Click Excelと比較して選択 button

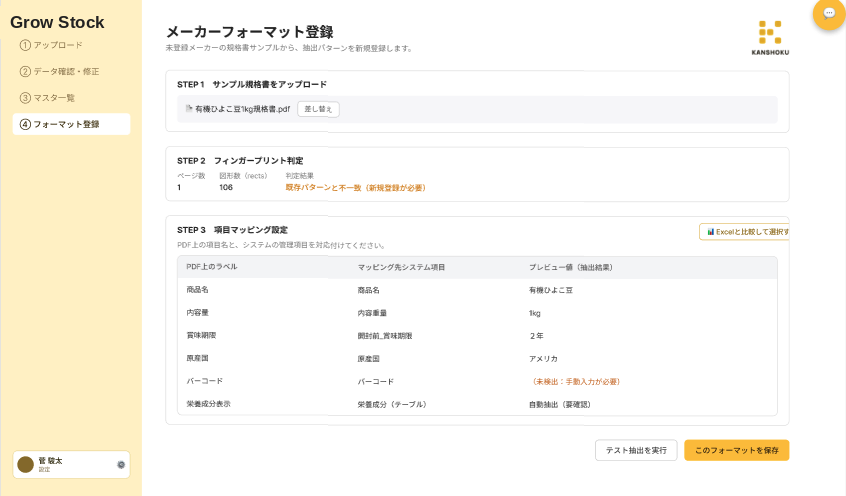pyautogui.click(x=745, y=232)
